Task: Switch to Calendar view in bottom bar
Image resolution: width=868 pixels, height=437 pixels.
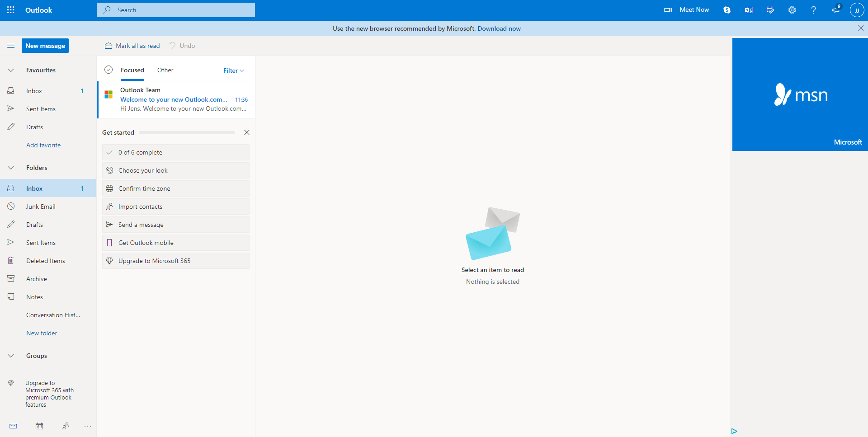Action: point(39,426)
